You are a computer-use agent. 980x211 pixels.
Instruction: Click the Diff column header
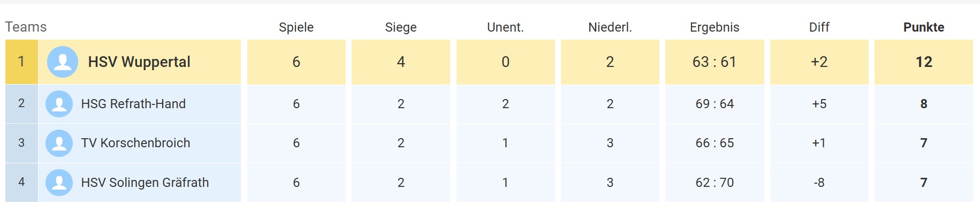pos(819,27)
